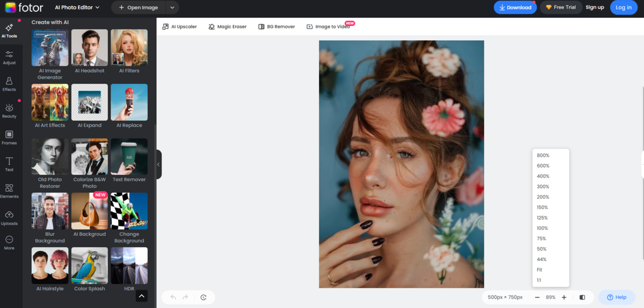The width and height of the screenshot is (644, 308).
Task: Zoom out with the minus button
Action: 537,297
